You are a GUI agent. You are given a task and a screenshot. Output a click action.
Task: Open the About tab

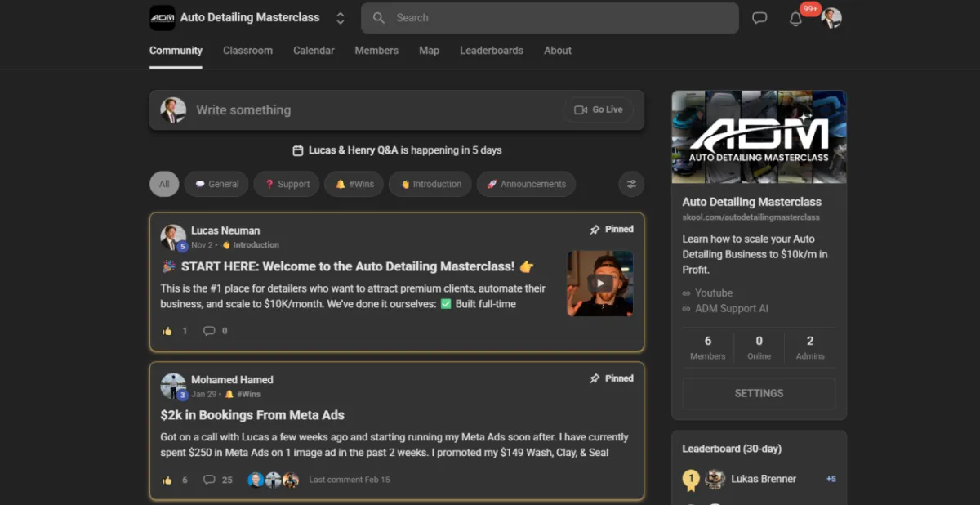pyautogui.click(x=558, y=51)
